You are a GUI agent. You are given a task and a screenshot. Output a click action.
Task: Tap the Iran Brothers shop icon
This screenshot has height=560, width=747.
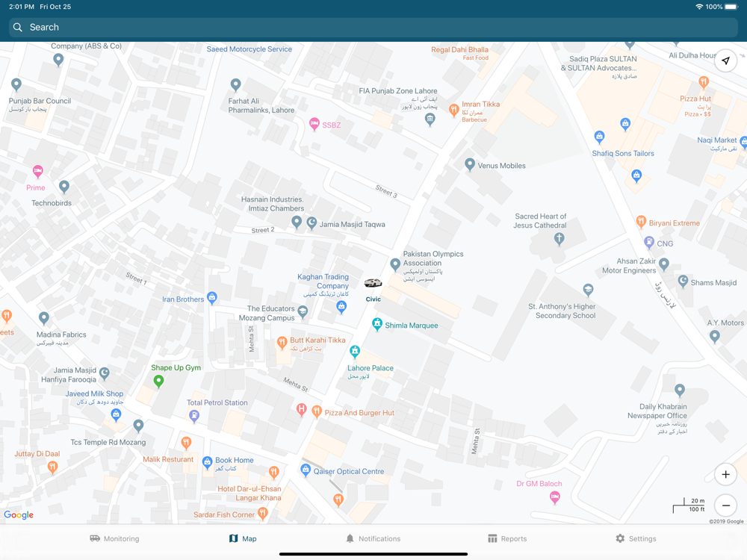point(212,298)
